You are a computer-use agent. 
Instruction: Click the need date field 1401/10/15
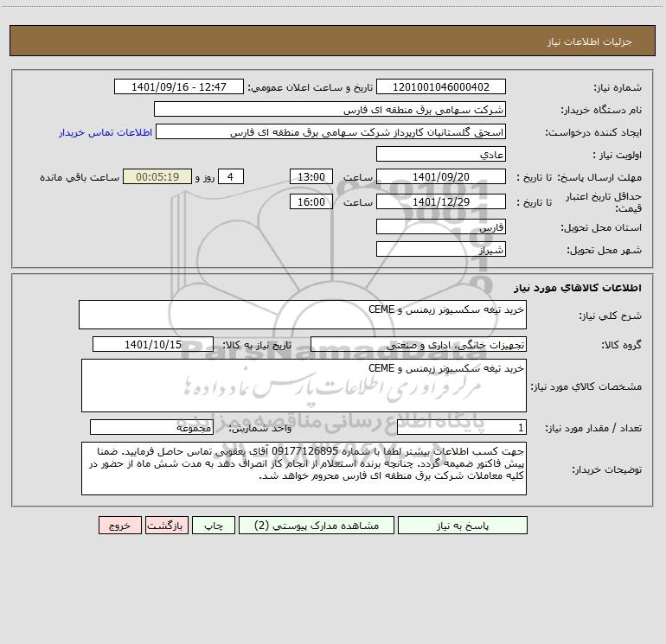point(153,344)
